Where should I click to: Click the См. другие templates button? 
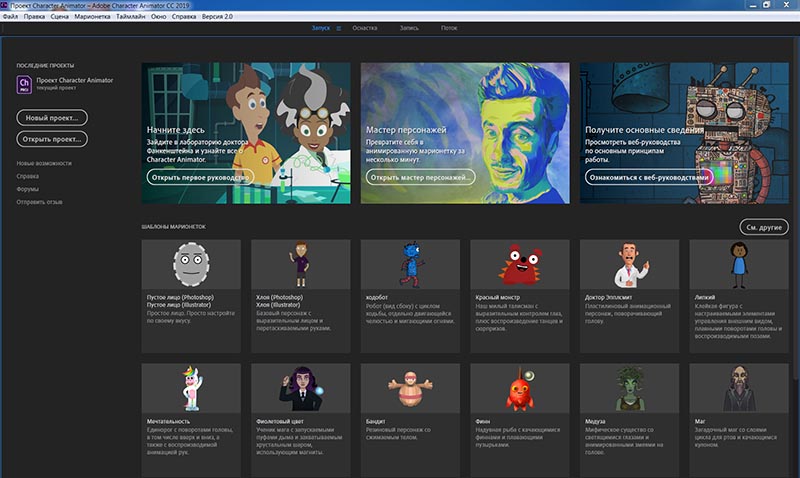[x=764, y=227]
